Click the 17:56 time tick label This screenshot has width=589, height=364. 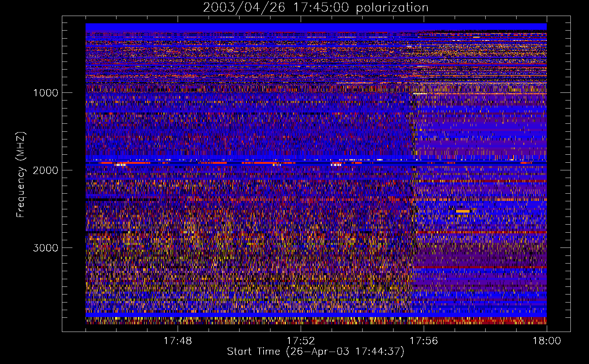[424, 341]
